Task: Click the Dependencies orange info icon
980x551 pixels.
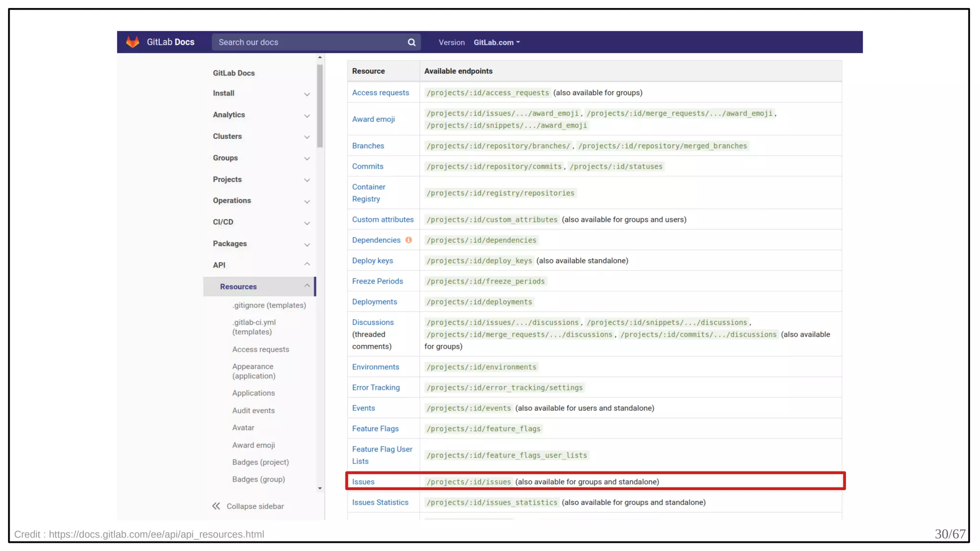Action: pos(409,240)
